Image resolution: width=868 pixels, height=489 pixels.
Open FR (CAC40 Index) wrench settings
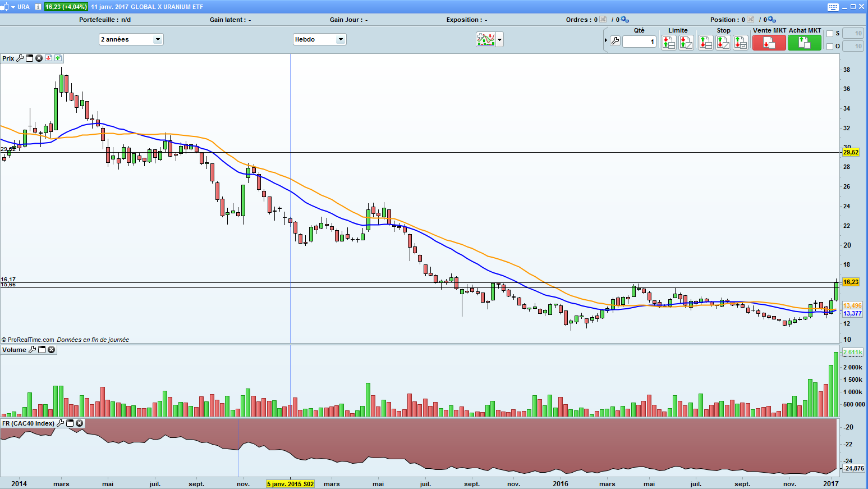pos(61,423)
